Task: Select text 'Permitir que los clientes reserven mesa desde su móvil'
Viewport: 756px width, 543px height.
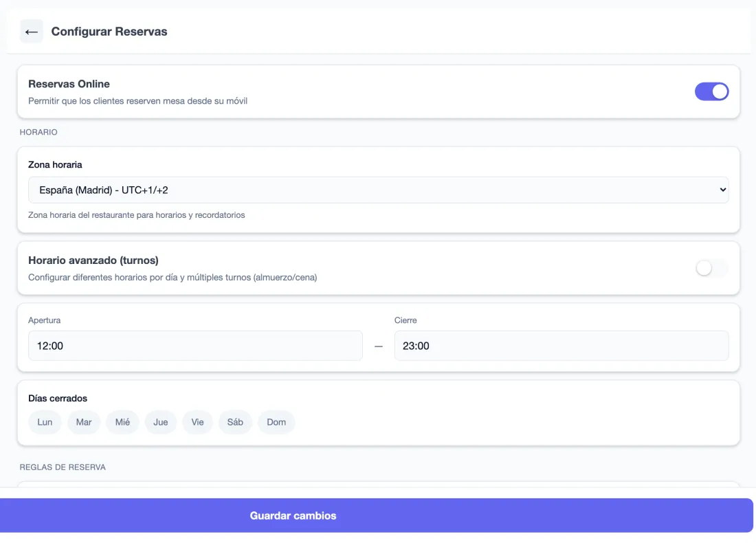Action: [x=138, y=101]
